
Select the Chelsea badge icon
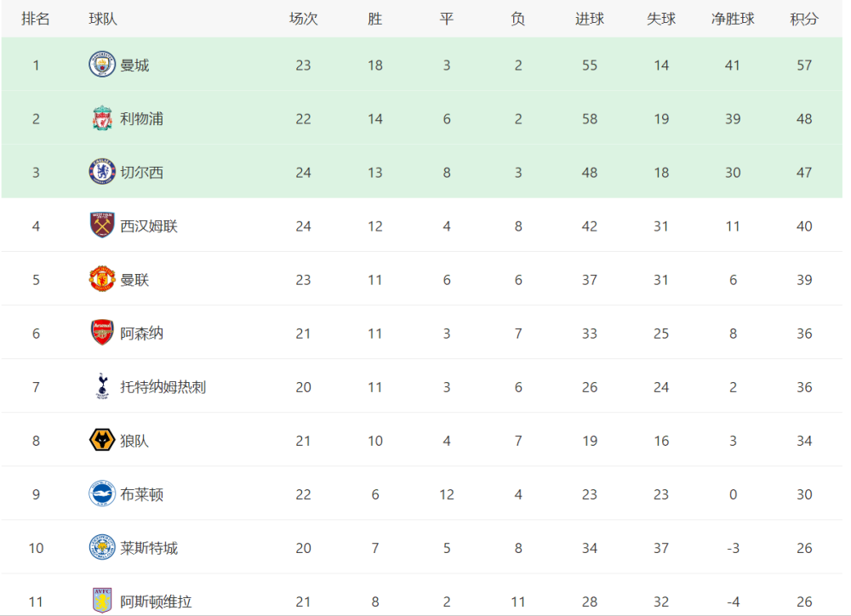coord(102,172)
